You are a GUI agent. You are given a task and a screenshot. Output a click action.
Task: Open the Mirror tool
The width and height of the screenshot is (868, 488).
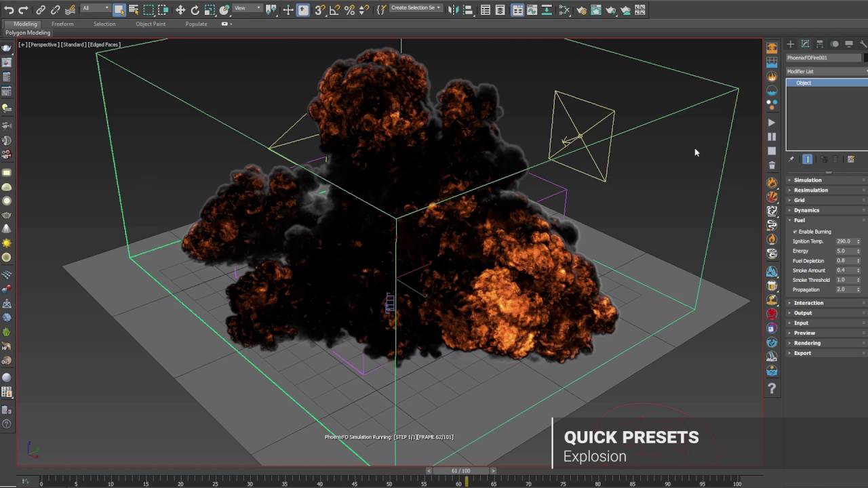pos(453,10)
